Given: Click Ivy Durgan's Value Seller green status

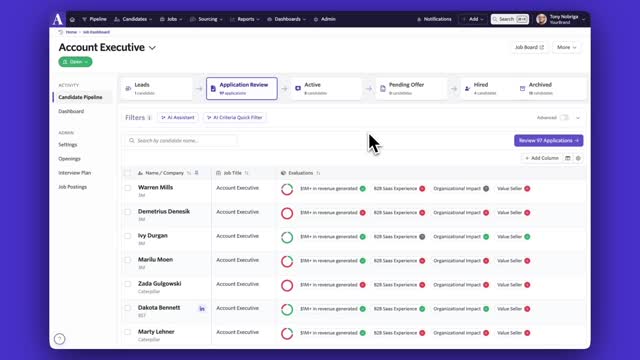Looking at the screenshot, I should point(527,237).
